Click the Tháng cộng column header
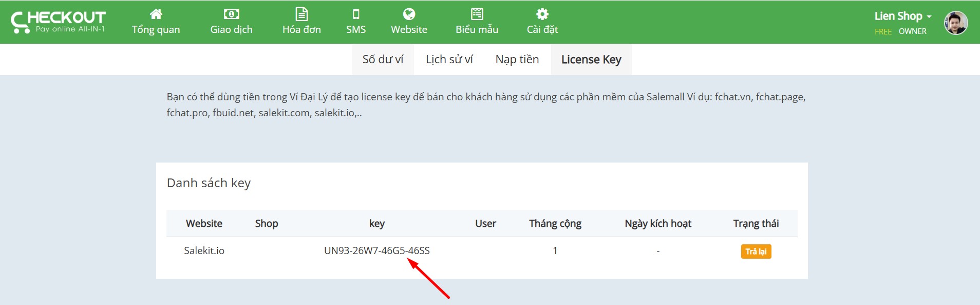Image resolution: width=980 pixels, height=305 pixels. pyautogui.click(x=555, y=224)
